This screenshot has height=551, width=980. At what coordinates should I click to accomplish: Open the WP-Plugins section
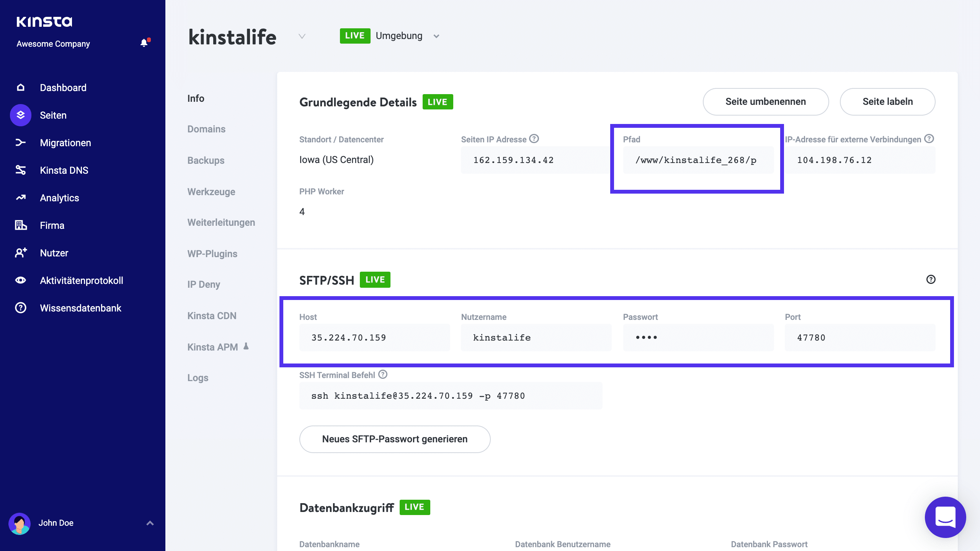(212, 253)
